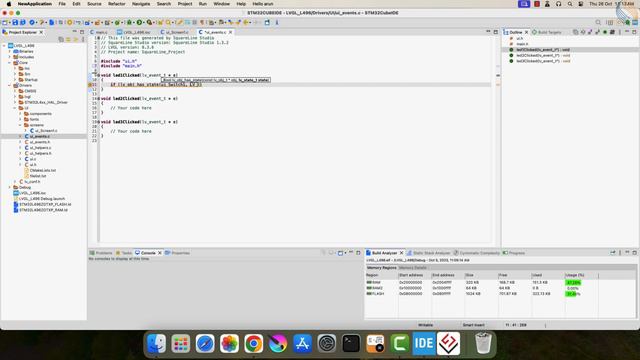Image resolution: width=640 pixels, height=360 pixels.
Task: Run the project with the green play icon
Action: [139, 22]
